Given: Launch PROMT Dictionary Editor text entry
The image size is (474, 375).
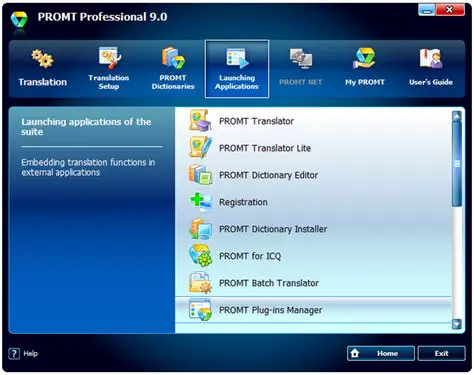Looking at the screenshot, I should (x=268, y=175).
